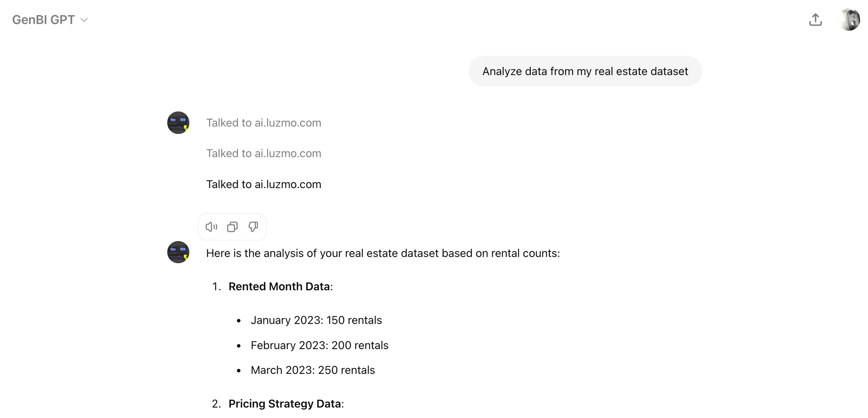Expand third Talked to ai.luzmo.com entry

point(264,184)
